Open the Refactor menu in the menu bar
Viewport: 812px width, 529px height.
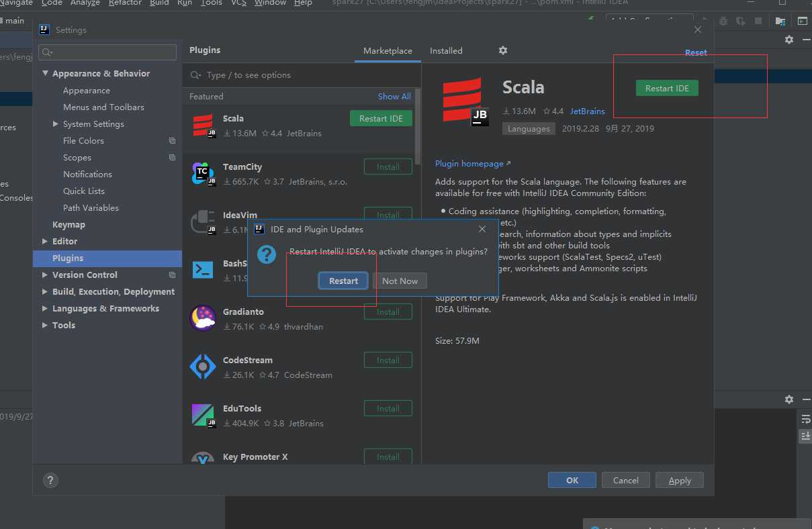pos(125,3)
